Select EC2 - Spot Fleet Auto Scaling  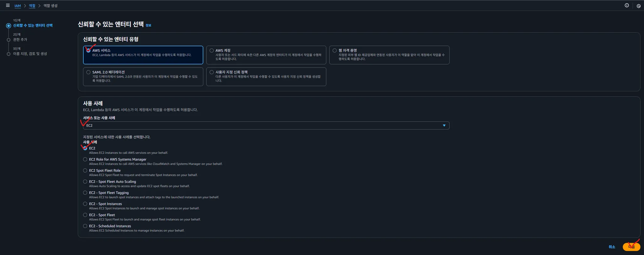click(x=85, y=182)
